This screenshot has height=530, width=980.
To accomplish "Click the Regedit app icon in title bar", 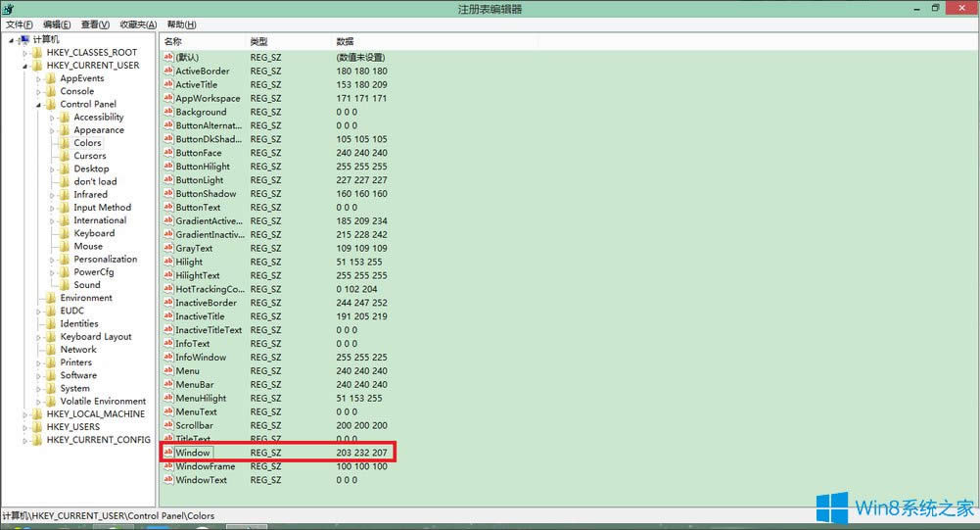I will pos(8,9).
